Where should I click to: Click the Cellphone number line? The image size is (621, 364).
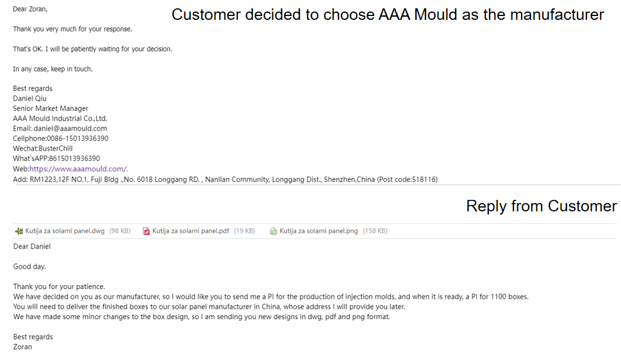(61, 138)
